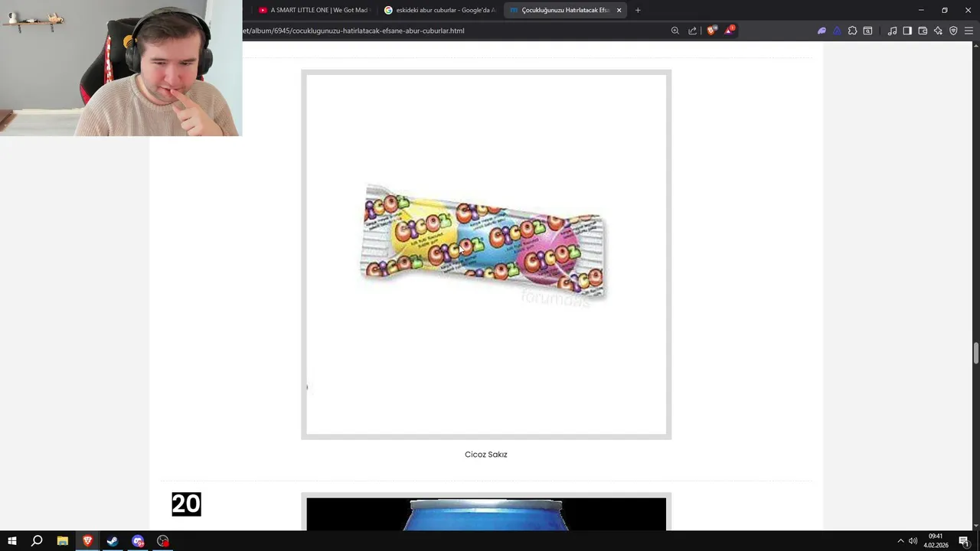Click the number 20 list badge
The height and width of the screenshot is (551, 980).
tap(186, 504)
